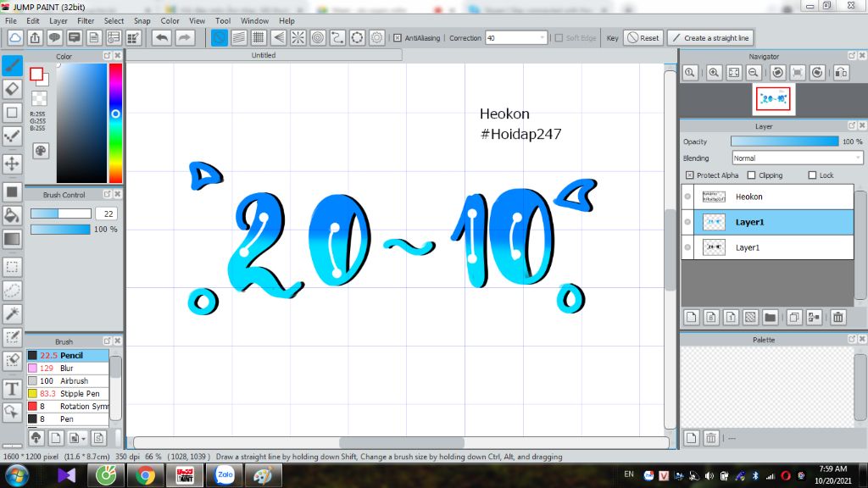Hide the selected Layer1 visibility dot
868x488 pixels.
687,222
